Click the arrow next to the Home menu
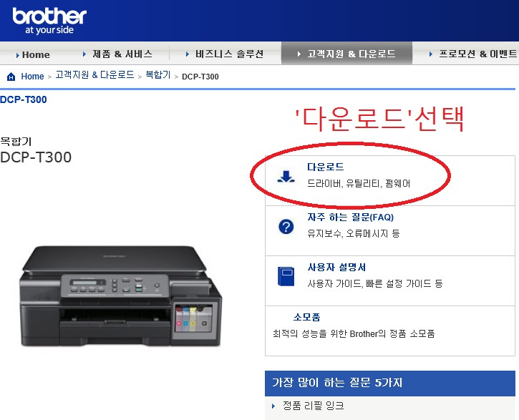Image resolution: width=519 pixels, height=420 pixels. (x=18, y=55)
